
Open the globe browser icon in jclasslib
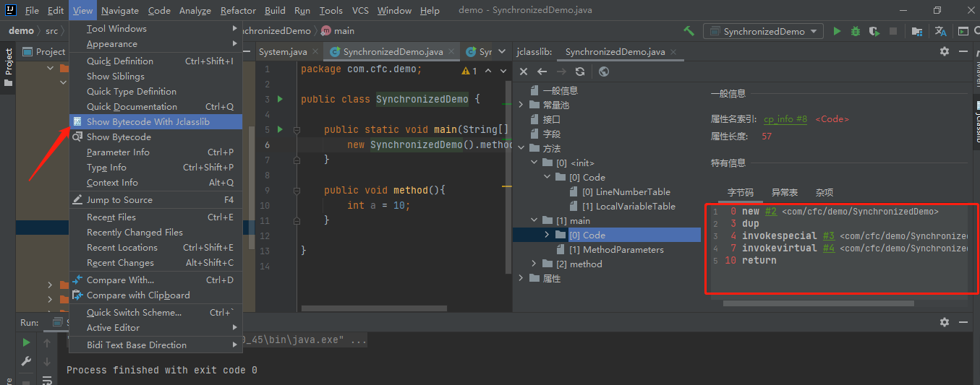point(604,72)
